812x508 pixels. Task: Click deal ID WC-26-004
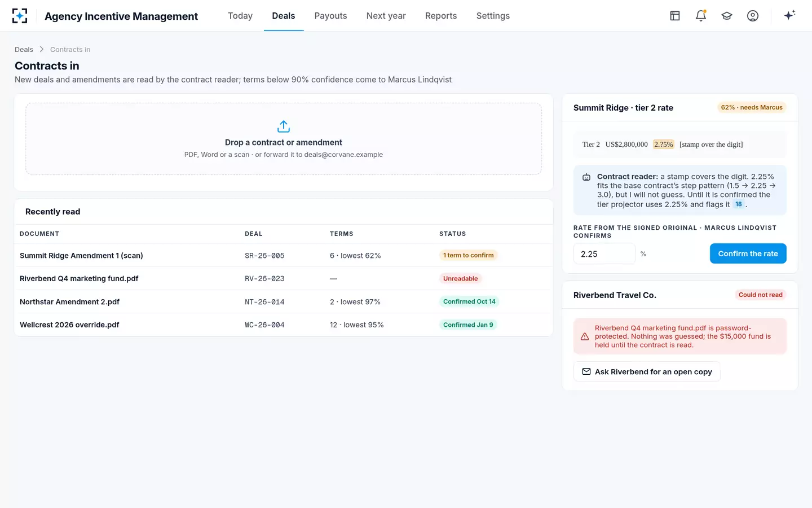(x=264, y=325)
